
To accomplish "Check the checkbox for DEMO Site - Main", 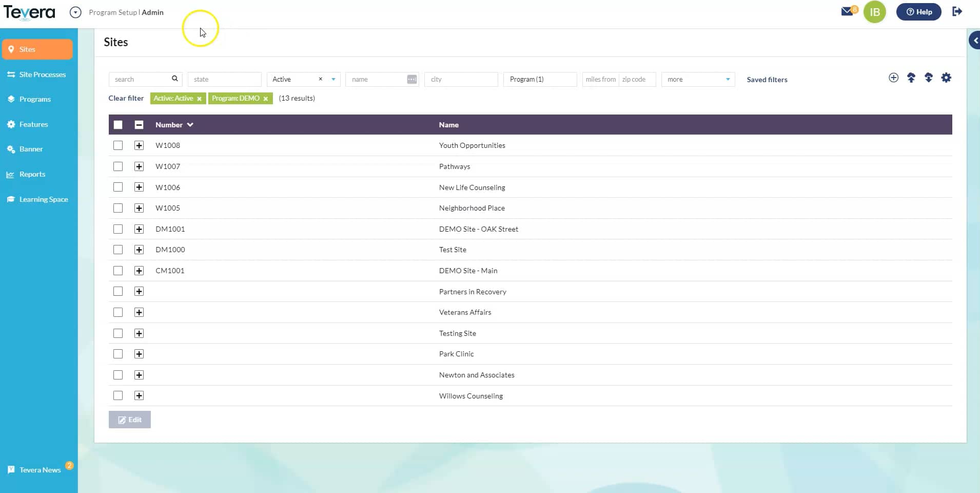I will (118, 271).
